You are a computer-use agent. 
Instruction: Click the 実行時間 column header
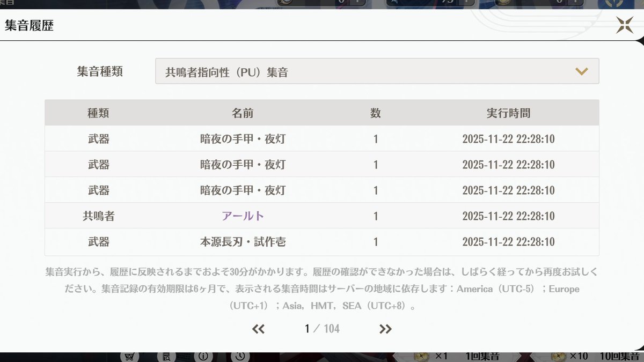pyautogui.click(x=508, y=113)
